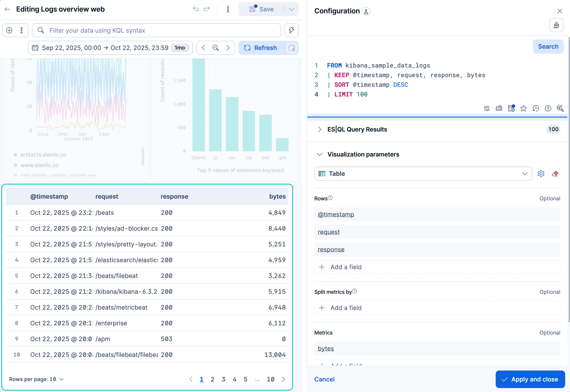Focus the KQL filter input field

[157, 30]
